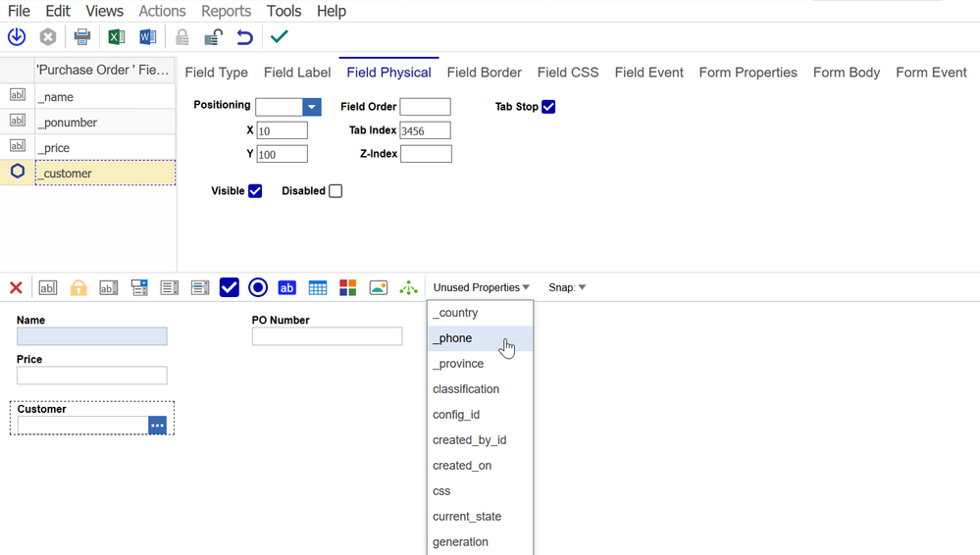Uncheck the Tab Stop checkbox
The image size is (980, 555).
coord(548,107)
